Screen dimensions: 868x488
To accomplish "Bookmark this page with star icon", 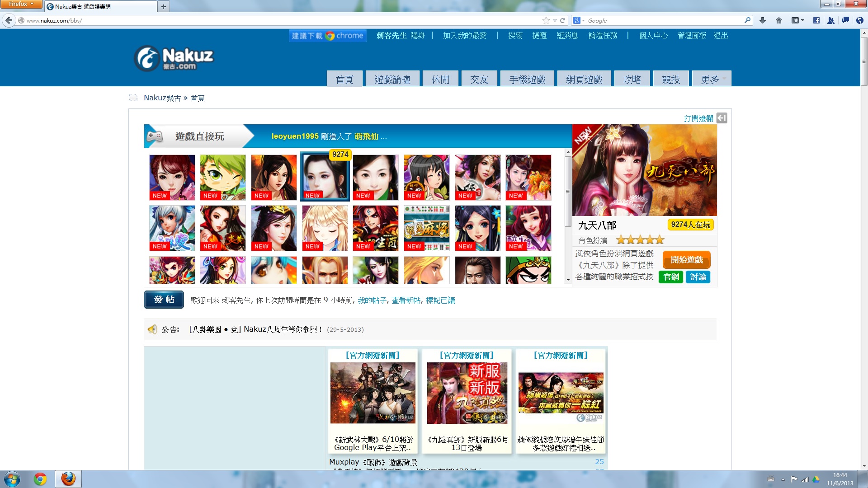I will pyautogui.click(x=546, y=20).
